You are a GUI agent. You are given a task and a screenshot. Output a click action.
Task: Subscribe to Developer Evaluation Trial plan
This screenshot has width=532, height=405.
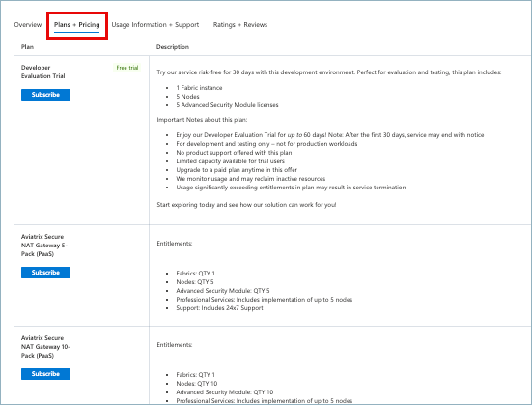click(45, 95)
